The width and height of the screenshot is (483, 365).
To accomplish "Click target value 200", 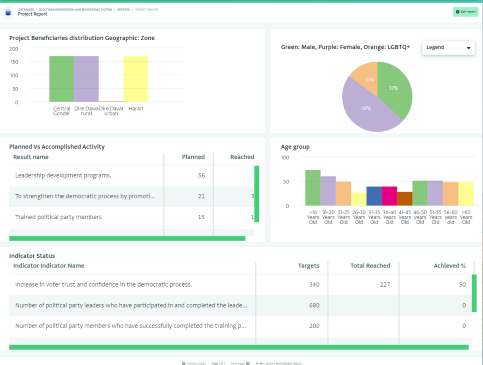I will [x=314, y=326].
